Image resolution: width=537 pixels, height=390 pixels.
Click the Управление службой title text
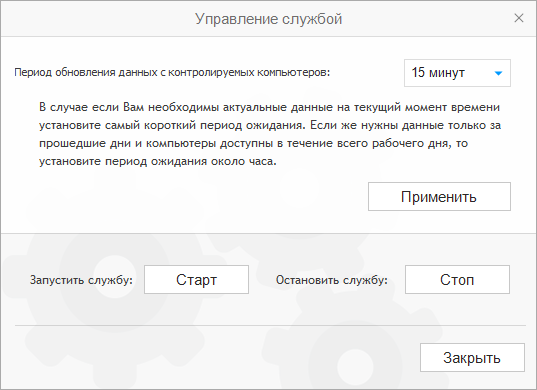(268, 19)
